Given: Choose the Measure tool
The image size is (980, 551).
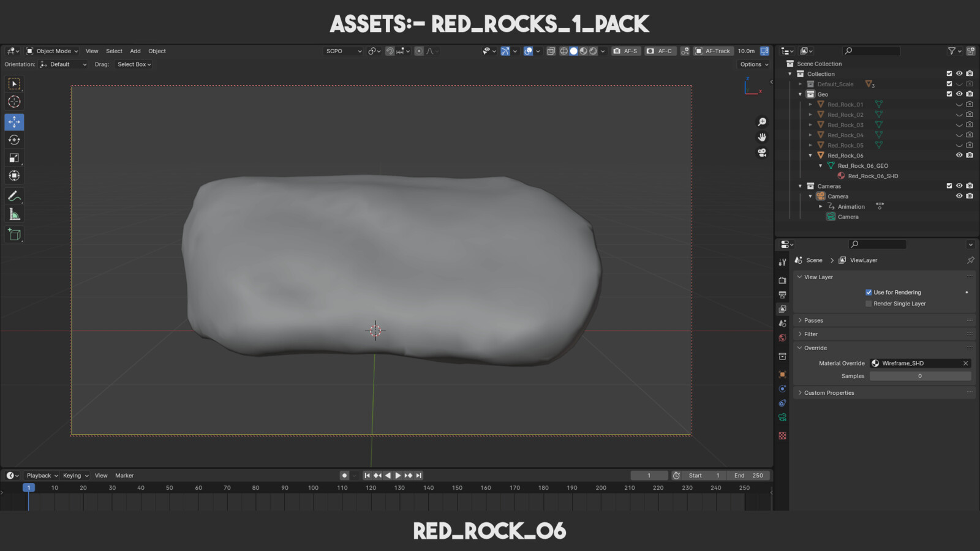Looking at the screenshot, I should click(14, 214).
